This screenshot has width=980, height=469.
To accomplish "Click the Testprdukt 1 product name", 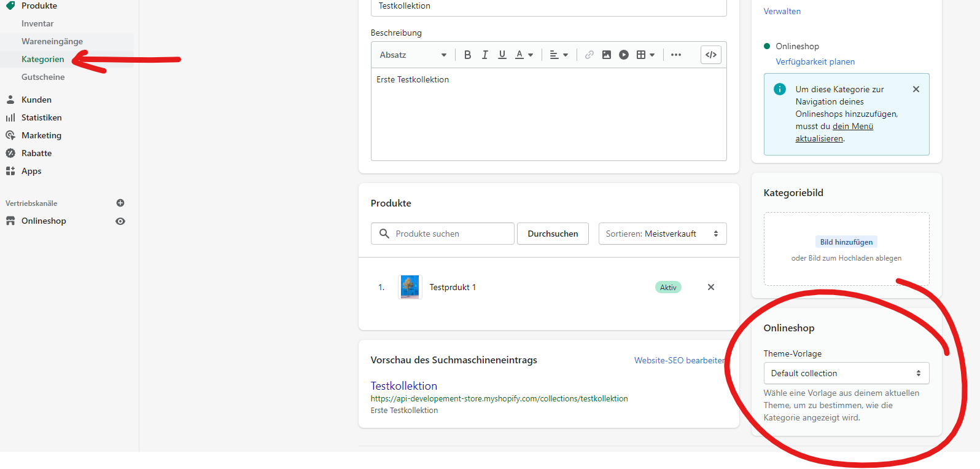I will pyautogui.click(x=453, y=287).
